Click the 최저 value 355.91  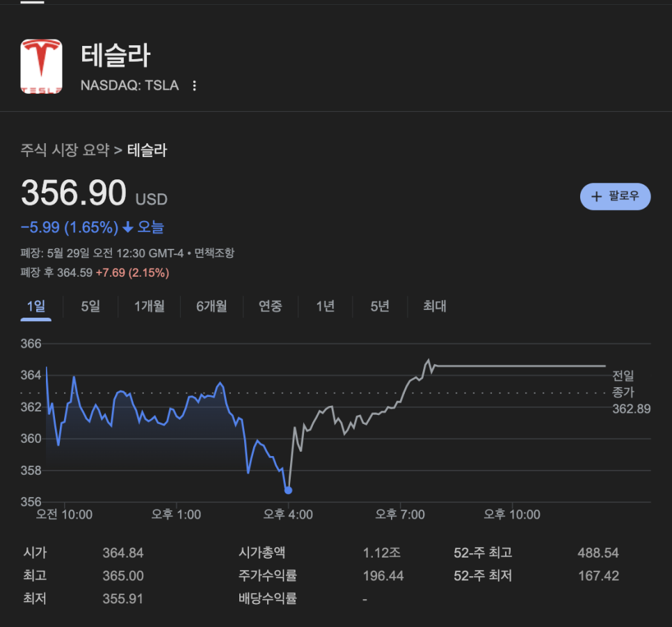[x=122, y=598]
